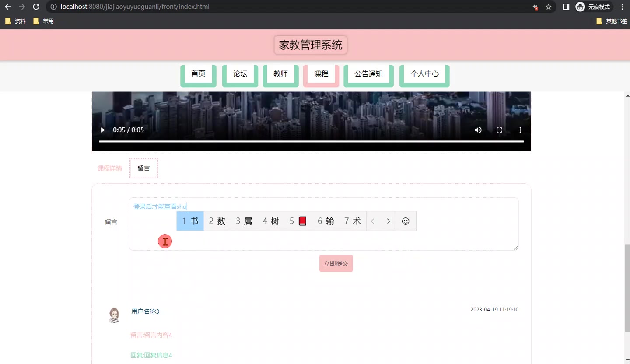
Task: Bookmark this page with the star icon
Action: tap(549, 7)
